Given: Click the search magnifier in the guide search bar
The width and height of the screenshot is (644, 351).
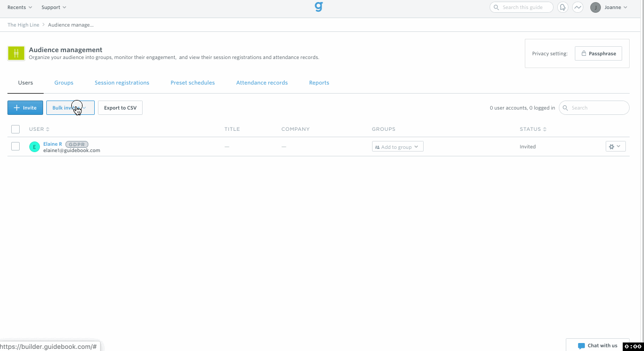Looking at the screenshot, I should tap(497, 7).
